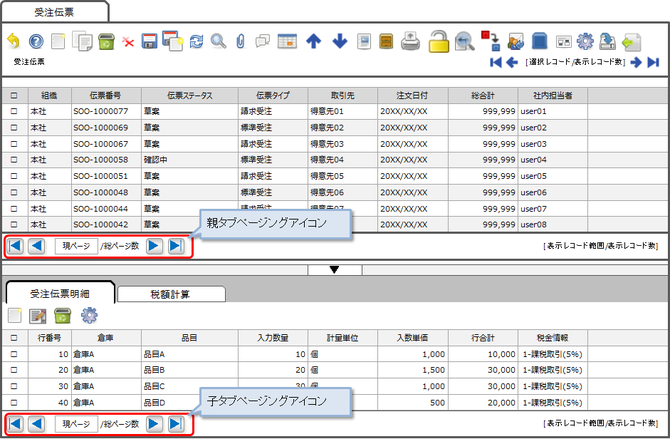Open record search with the magnifier icon
The height and width of the screenshot is (439, 670).
[x=218, y=41]
